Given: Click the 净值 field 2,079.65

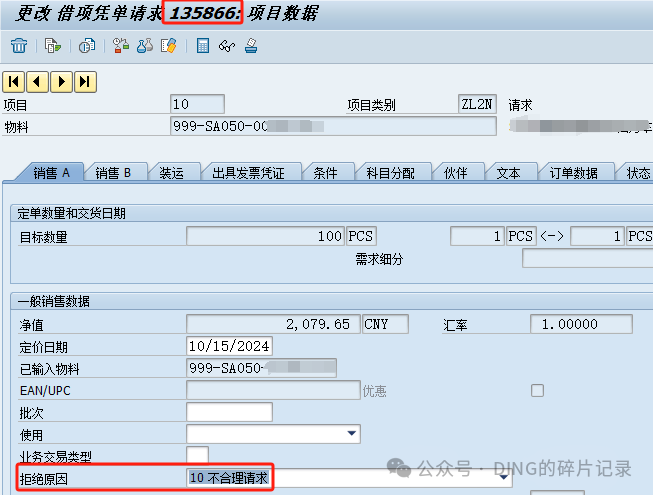Looking at the screenshot, I should [273, 324].
